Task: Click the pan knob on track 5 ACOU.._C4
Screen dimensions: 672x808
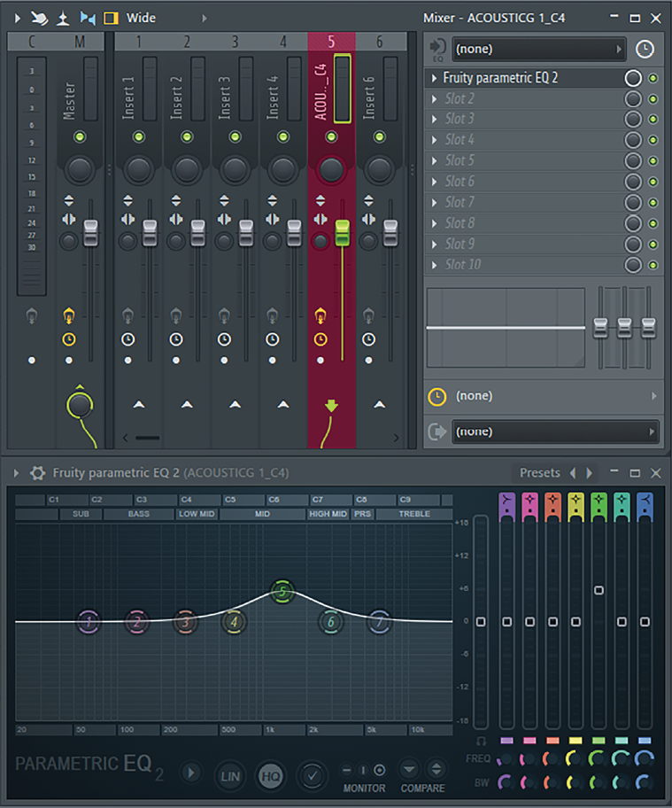Action: pos(331,169)
